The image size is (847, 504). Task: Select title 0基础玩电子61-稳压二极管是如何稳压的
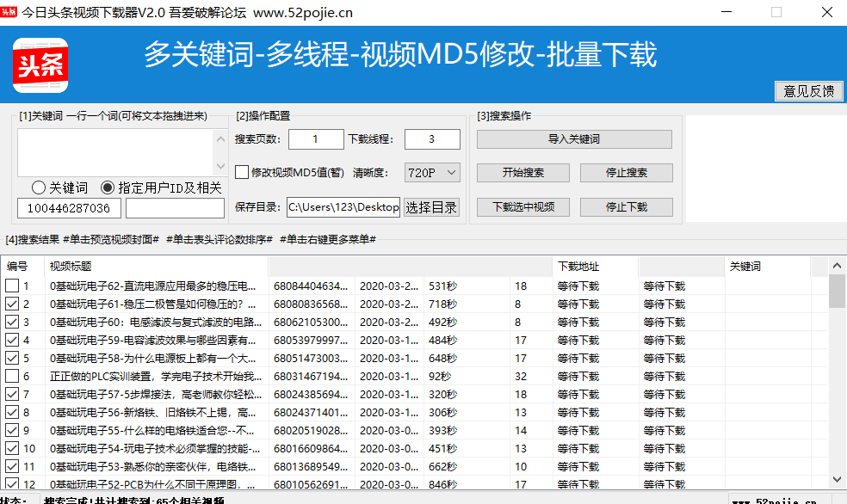(153, 304)
